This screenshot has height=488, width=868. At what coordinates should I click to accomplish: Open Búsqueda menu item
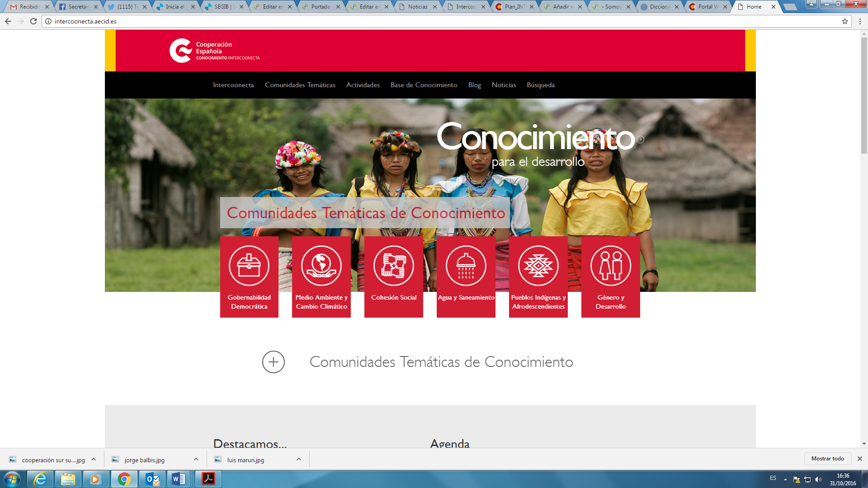point(541,85)
